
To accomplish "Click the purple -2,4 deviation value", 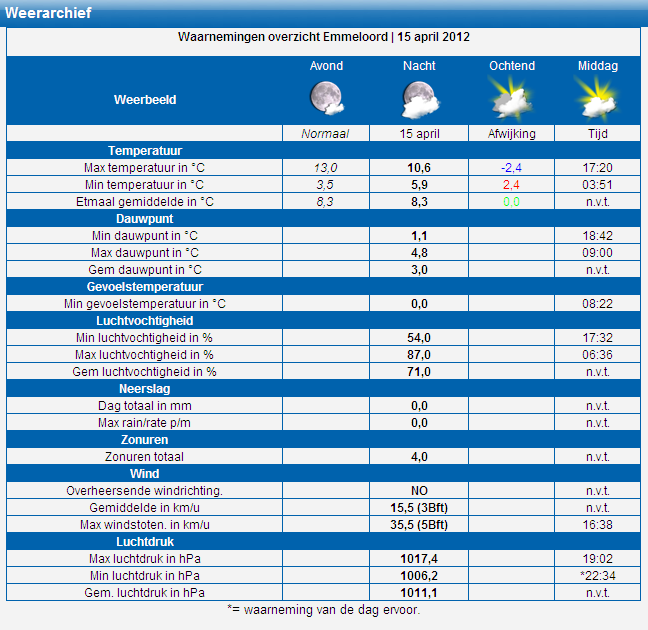I will click(x=511, y=167).
